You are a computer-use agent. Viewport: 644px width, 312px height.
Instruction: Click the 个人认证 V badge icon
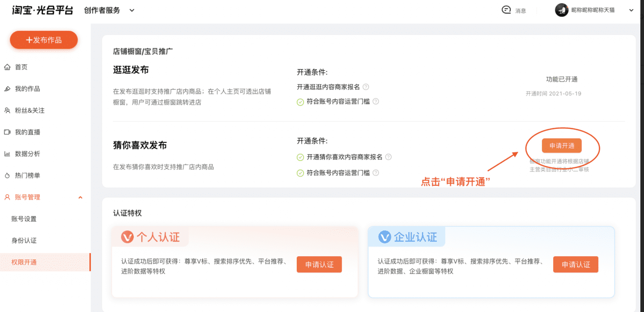tap(127, 237)
